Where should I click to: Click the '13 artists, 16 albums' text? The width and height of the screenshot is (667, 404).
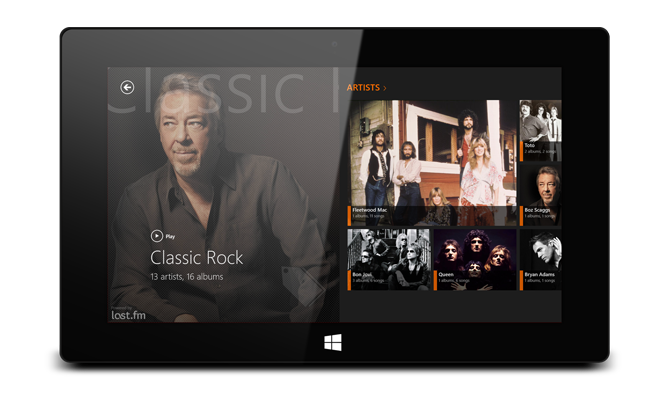[187, 277]
